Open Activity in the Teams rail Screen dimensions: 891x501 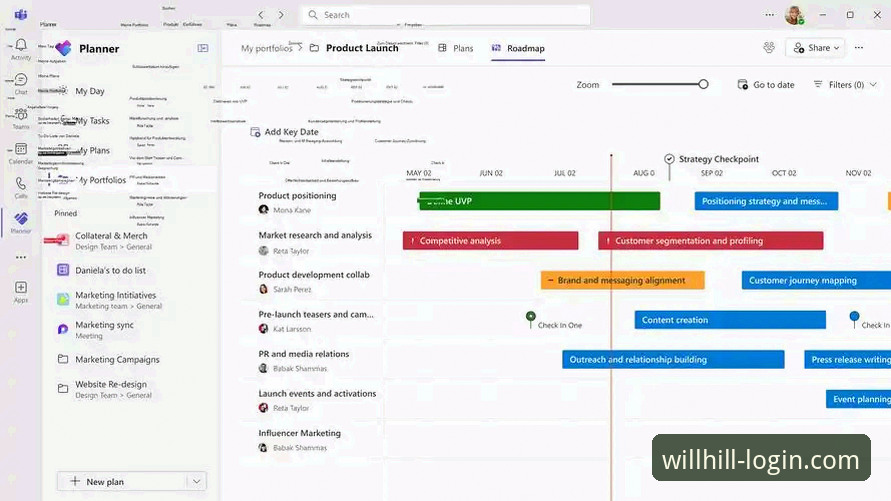click(21, 49)
